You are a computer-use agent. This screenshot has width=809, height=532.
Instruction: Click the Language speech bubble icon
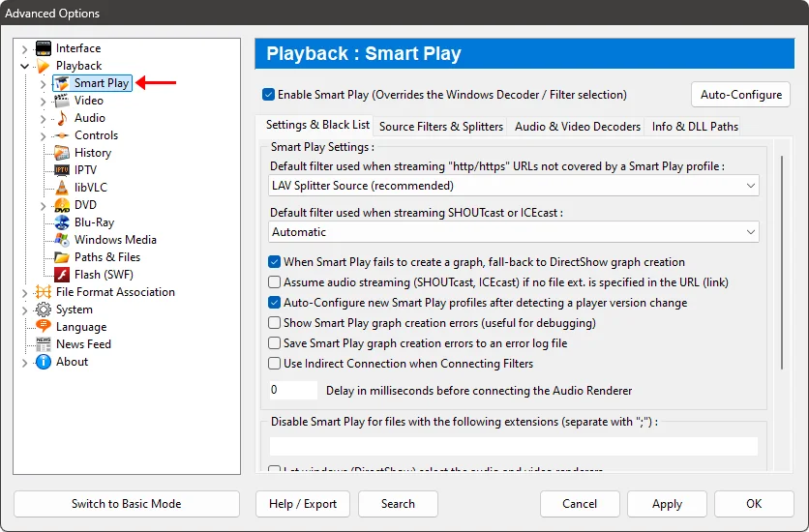coord(44,326)
